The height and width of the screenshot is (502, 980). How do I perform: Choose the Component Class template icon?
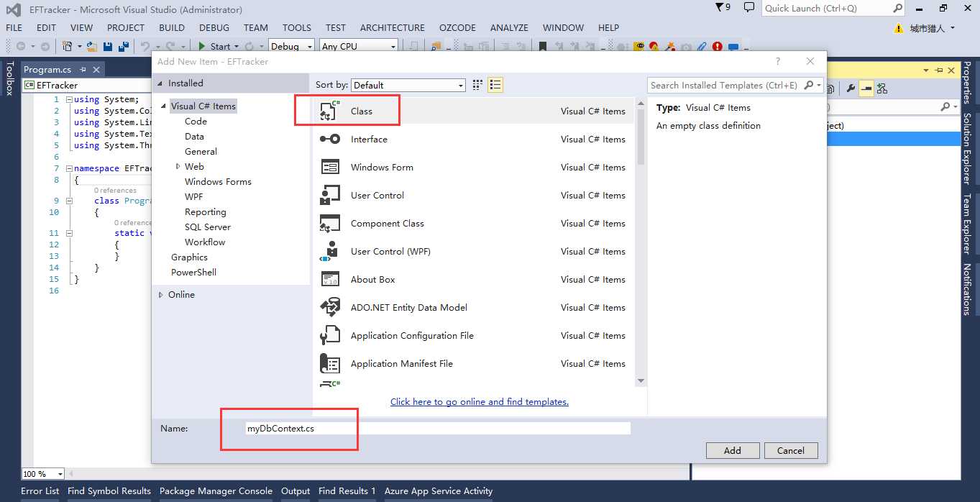click(x=330, y=223)
